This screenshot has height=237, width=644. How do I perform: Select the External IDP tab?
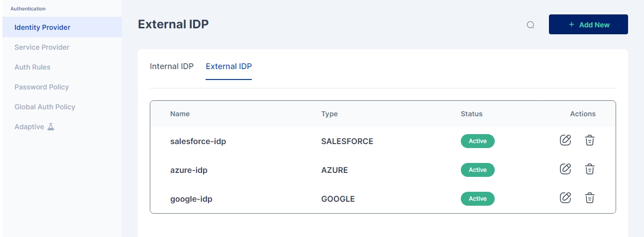pos(228,66)
